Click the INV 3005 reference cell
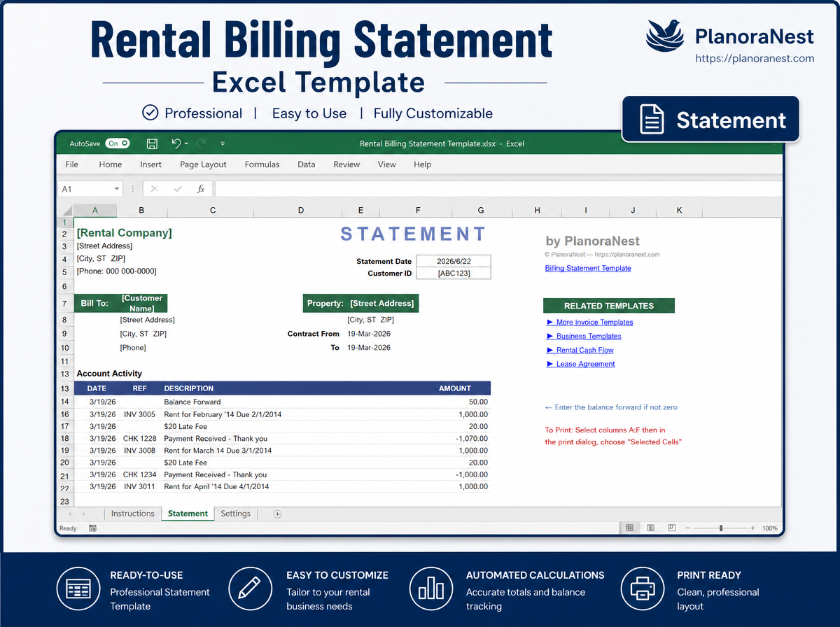 click(139, 414)
